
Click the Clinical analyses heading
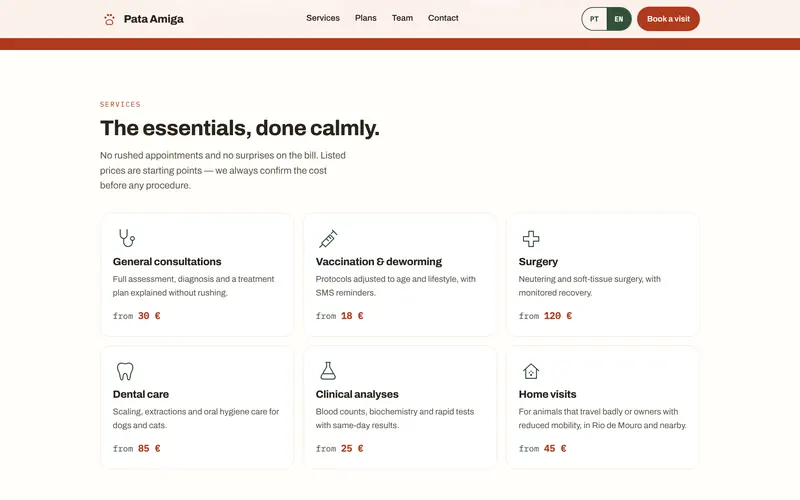(357, 394)
